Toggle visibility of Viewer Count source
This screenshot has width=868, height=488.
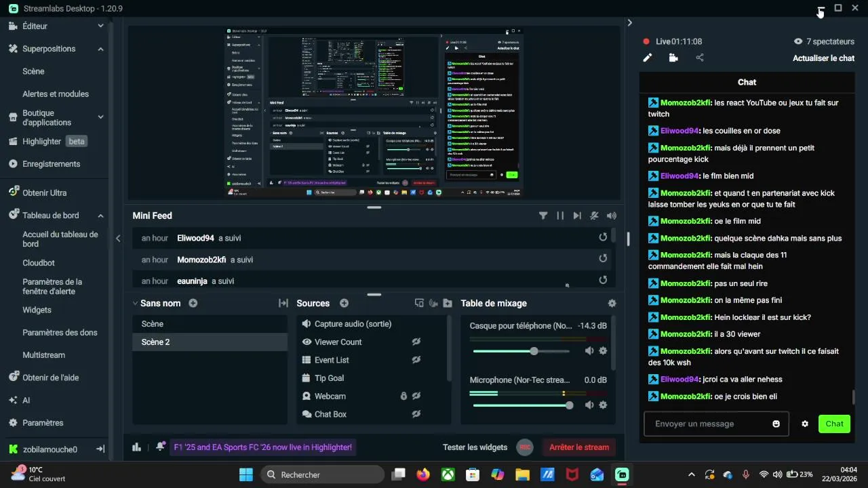point(416,342)
